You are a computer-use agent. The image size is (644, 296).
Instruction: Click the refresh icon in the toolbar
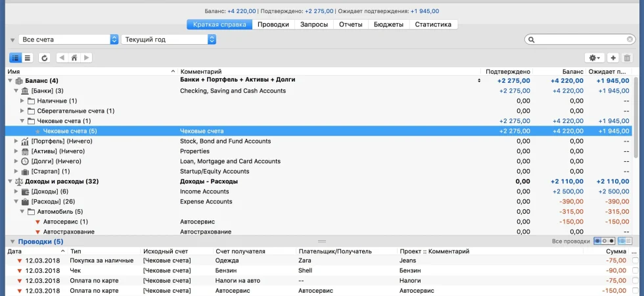[45, 58]
